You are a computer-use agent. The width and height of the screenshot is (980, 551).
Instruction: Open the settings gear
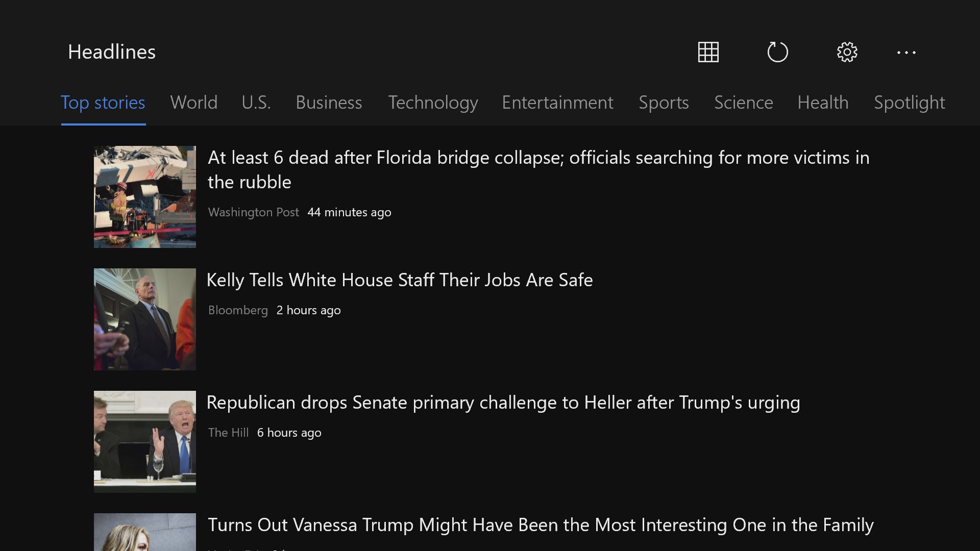[x=847, y=52]
